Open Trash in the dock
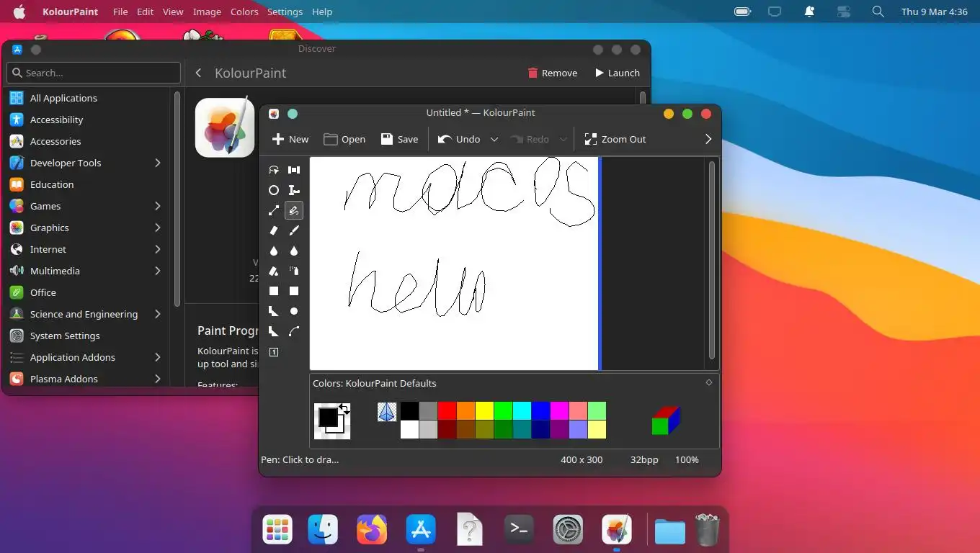Image resolution: width=980 pixels, height=553 pixels. tap(708, 531)
